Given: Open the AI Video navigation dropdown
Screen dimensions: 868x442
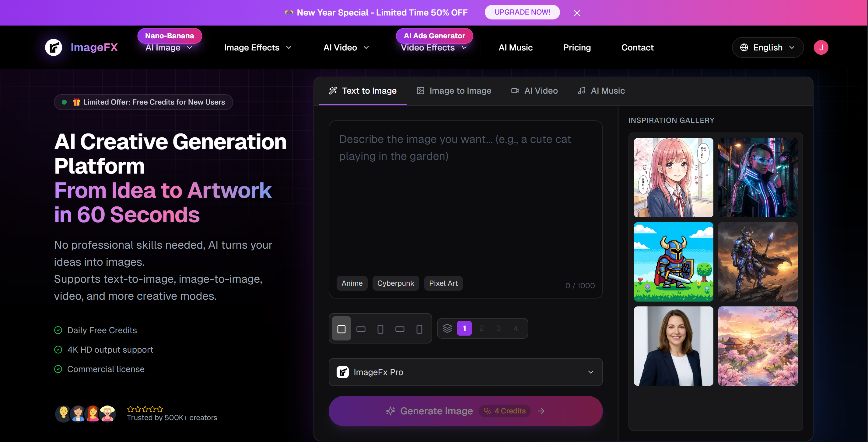Looking at the screenshot, I should [x=346, y=47].
